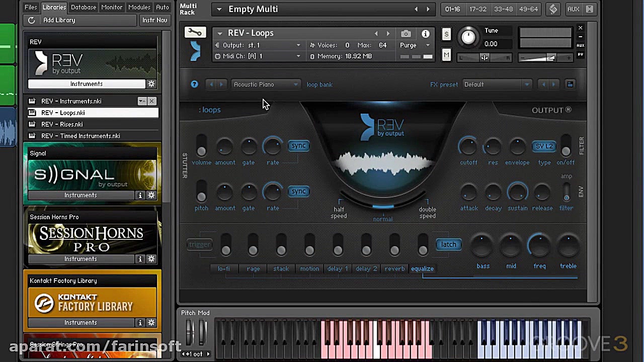The width and height of the screenshot is (644, 362).
Task: Open REV library settings gear icon
Action: tap(151, 84)
